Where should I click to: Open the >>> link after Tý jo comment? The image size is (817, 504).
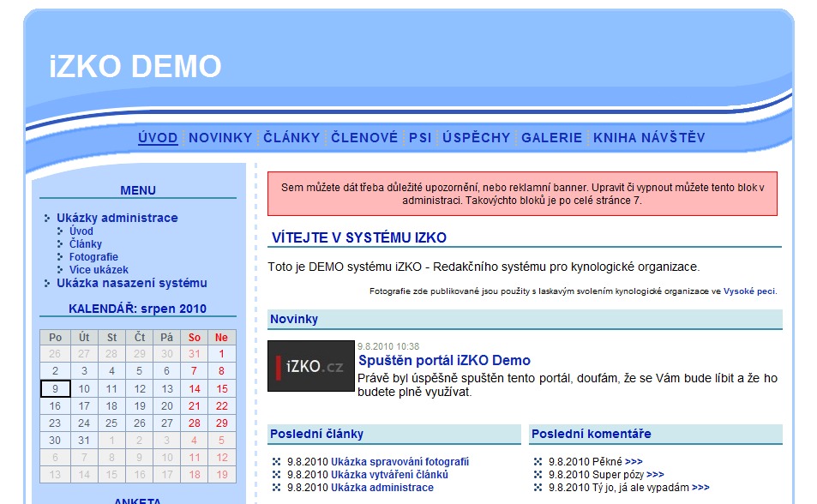700,488
